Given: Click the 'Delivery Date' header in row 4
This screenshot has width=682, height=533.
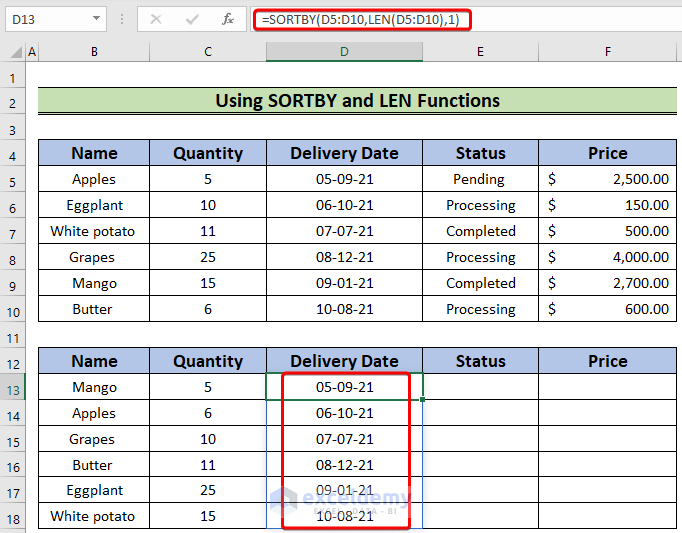Looking at the screenshot, I should pos(344,153).
